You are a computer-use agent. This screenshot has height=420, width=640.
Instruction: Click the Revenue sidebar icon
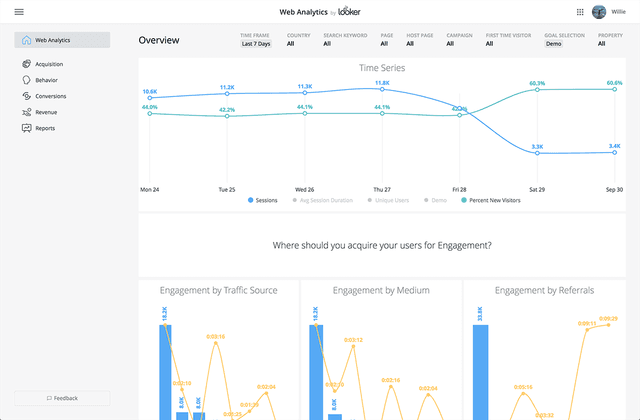(x=26, y=112)
